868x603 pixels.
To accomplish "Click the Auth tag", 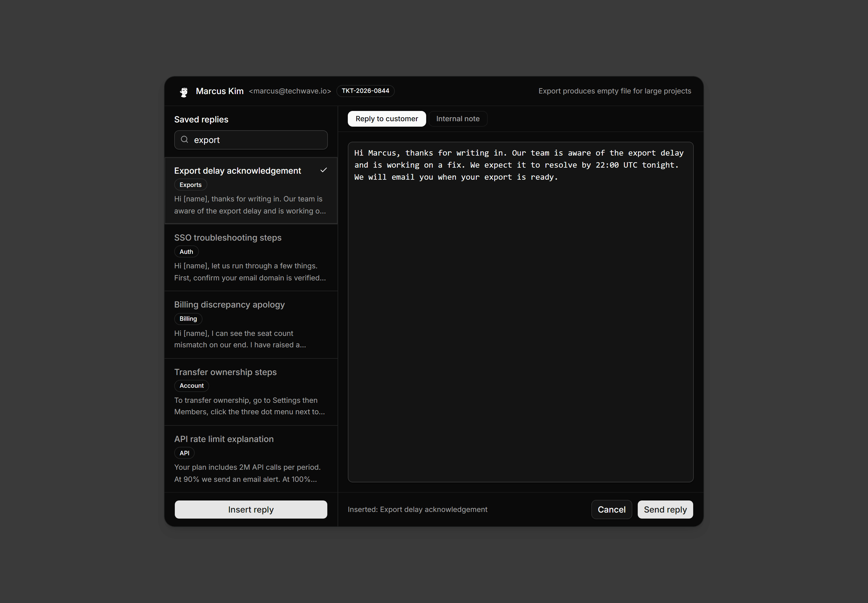I will (x=186, y=252).
